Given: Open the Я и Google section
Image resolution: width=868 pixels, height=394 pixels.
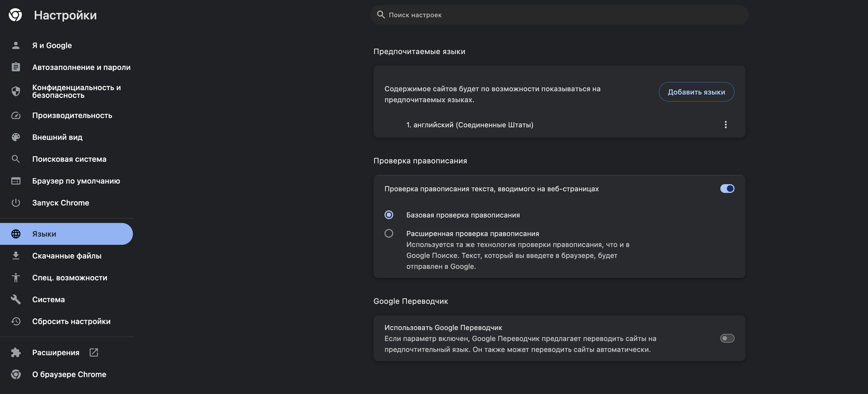Looking at the screenshot, I should click(x=67, y=45).
